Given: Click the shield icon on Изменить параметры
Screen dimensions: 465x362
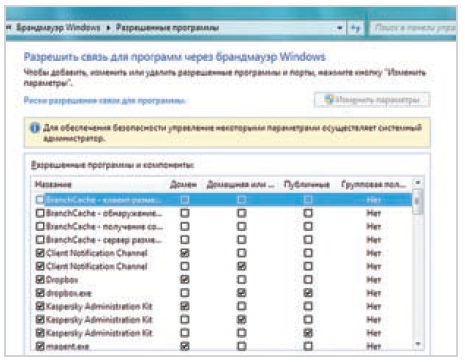Looking at the screenshot, I should coord(329,99).
